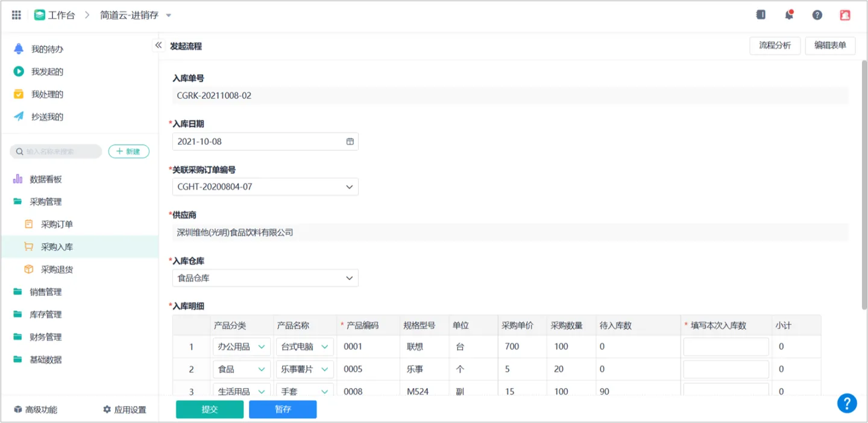
Task: Click the 采购退货 box icon
Action: point(28,269)
